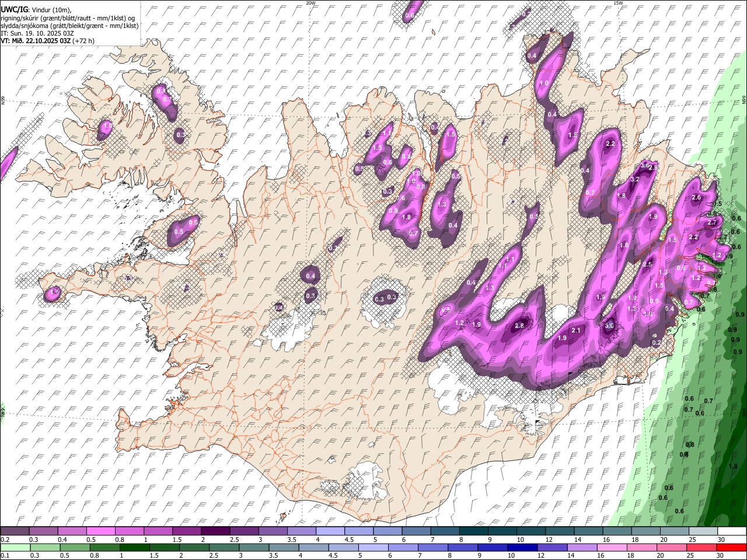Click the '30' label on the lower legend

(720, 555)
